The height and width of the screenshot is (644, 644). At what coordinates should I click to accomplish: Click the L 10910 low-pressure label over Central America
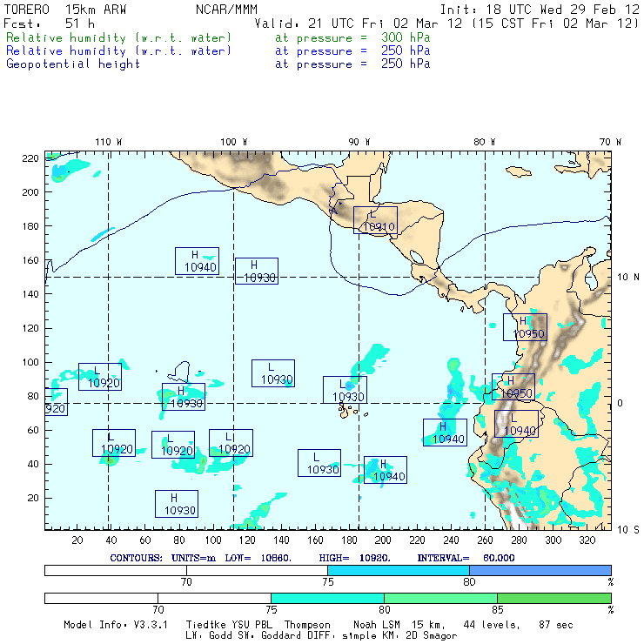click(375, 220)
